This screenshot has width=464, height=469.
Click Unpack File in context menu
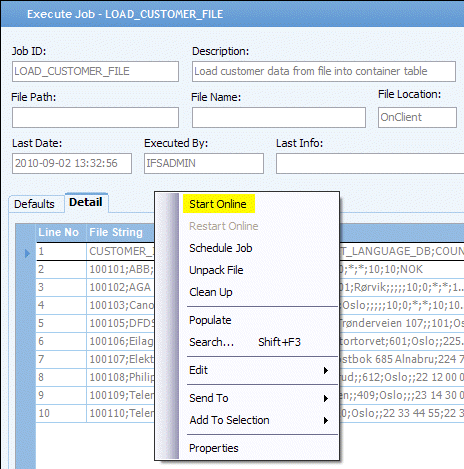tap(216, 270)
